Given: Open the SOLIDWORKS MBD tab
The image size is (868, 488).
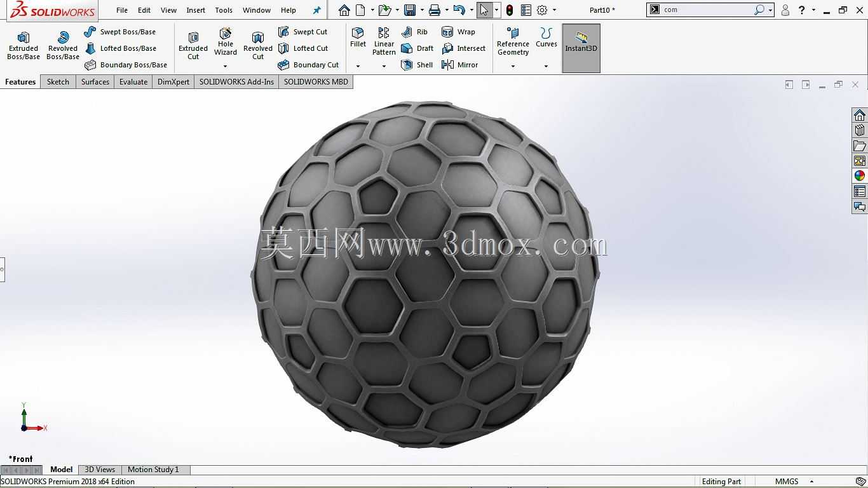Looking at the screenshot, I should click(x=316, y=82).
